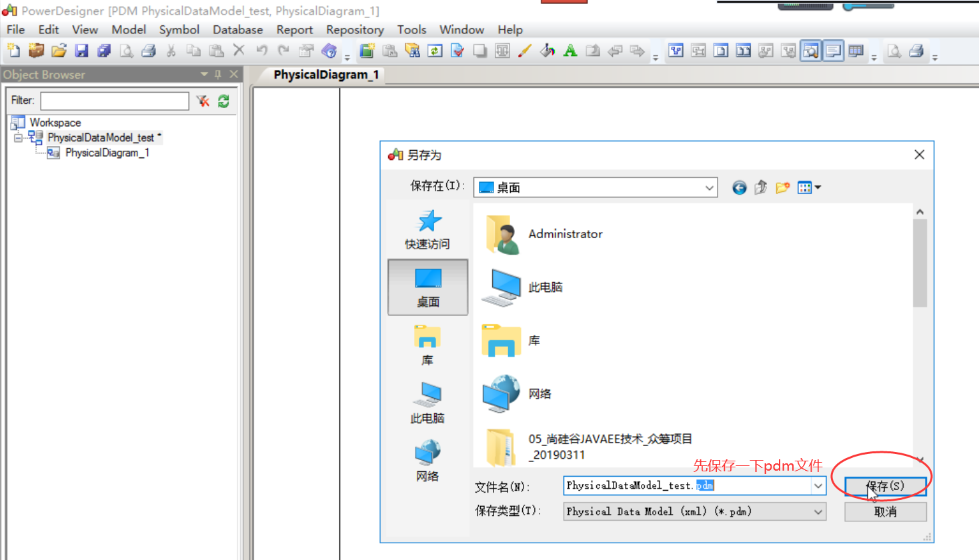Select 此电脑 item in the file list

click(x=522, y=287)
